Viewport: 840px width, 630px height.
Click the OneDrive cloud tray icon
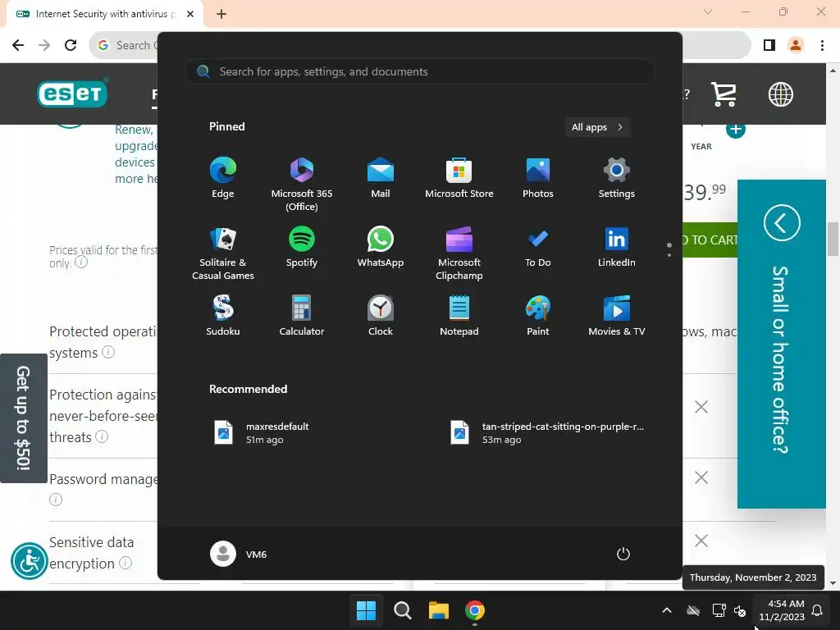(693, 610)
